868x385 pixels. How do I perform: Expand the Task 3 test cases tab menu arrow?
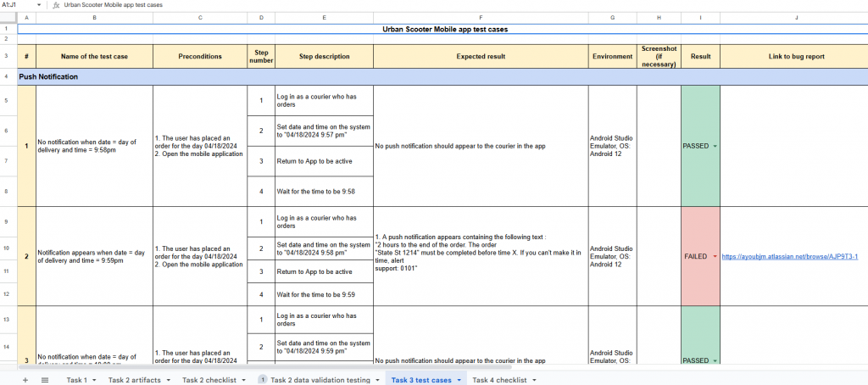point(459,381)
